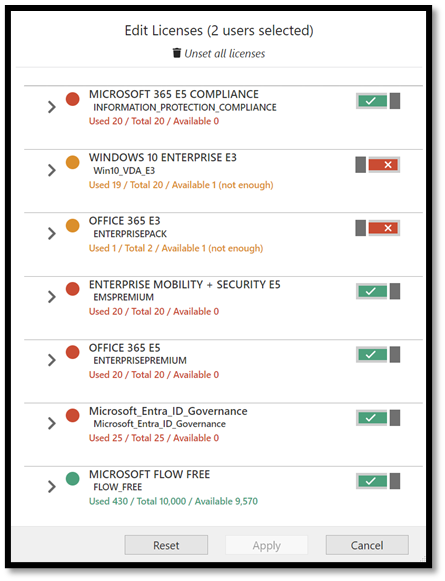
Task: Toggle the Microsoft 365 E5 Compliance license switch
Action: (x=378, y=101)
